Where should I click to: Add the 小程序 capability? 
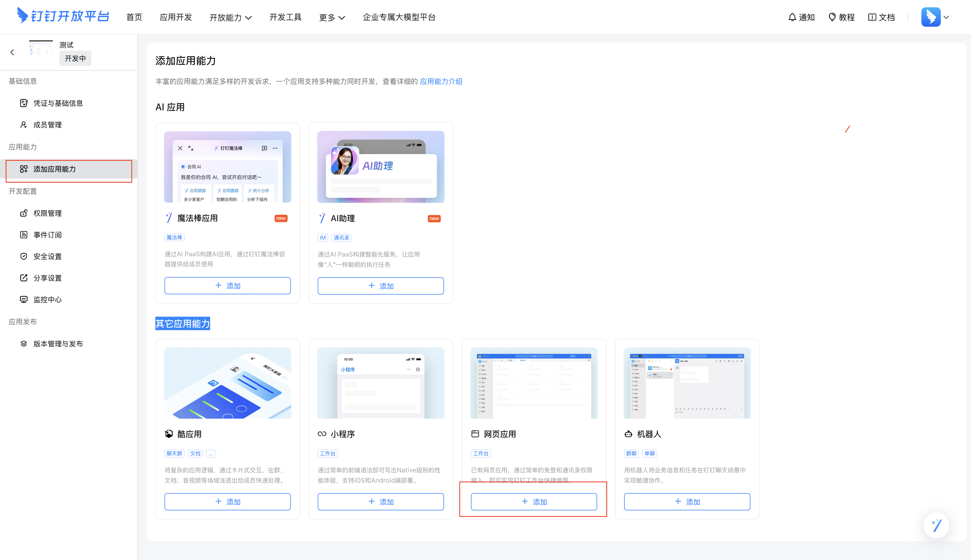[380, 501]
